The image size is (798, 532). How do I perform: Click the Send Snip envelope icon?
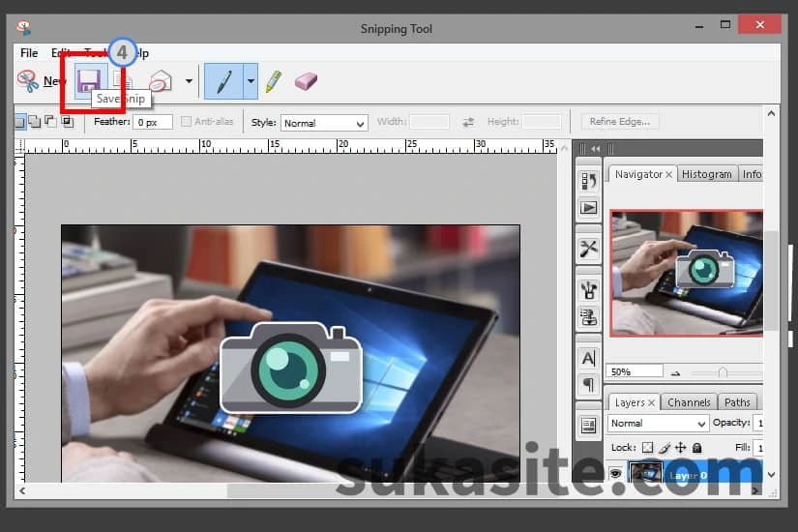click(x=161, y=81)
